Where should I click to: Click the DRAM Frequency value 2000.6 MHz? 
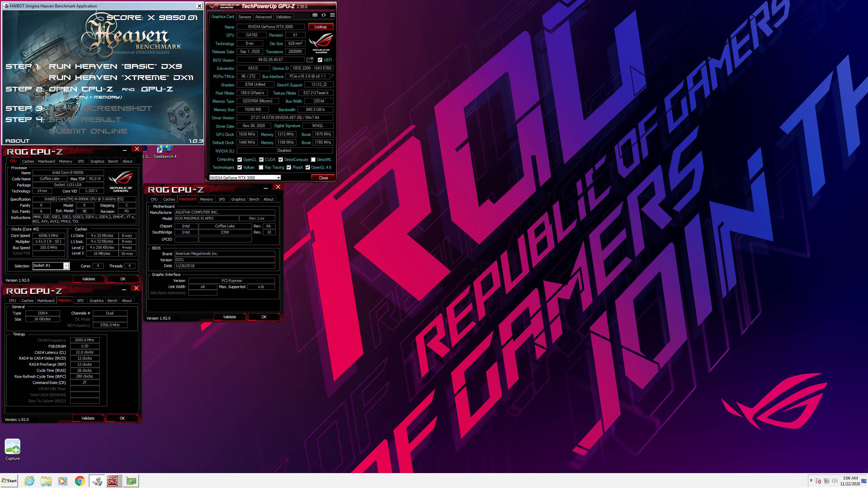click(x=84, y=340)
